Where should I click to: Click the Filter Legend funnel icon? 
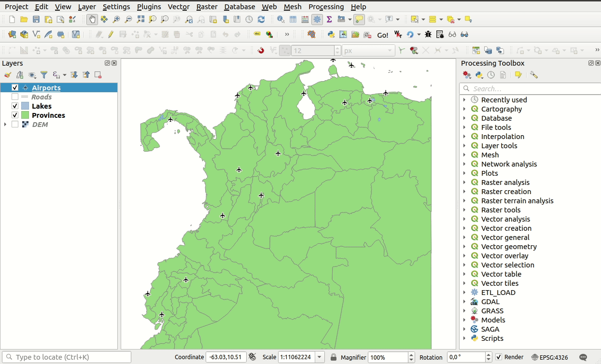coord(44,75)
